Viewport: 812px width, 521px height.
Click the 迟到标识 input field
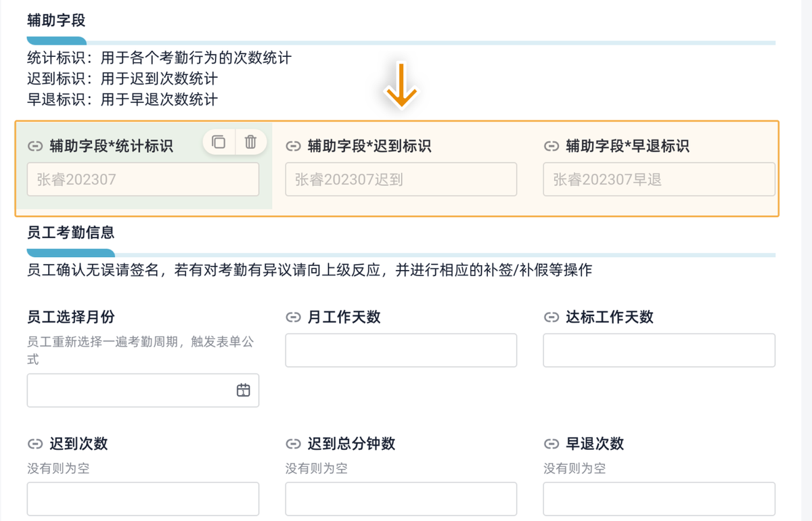401,179
